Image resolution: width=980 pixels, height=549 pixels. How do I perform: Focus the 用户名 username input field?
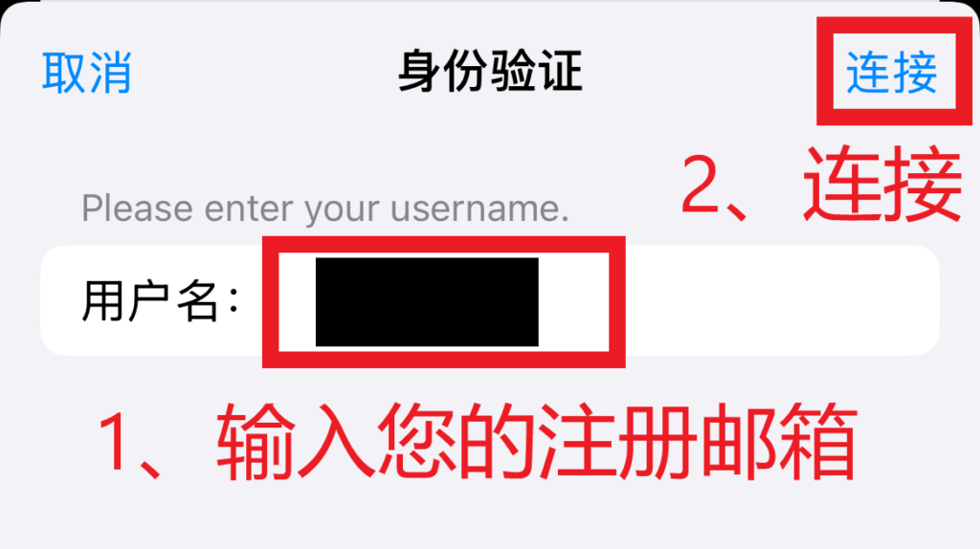[490, 300]
